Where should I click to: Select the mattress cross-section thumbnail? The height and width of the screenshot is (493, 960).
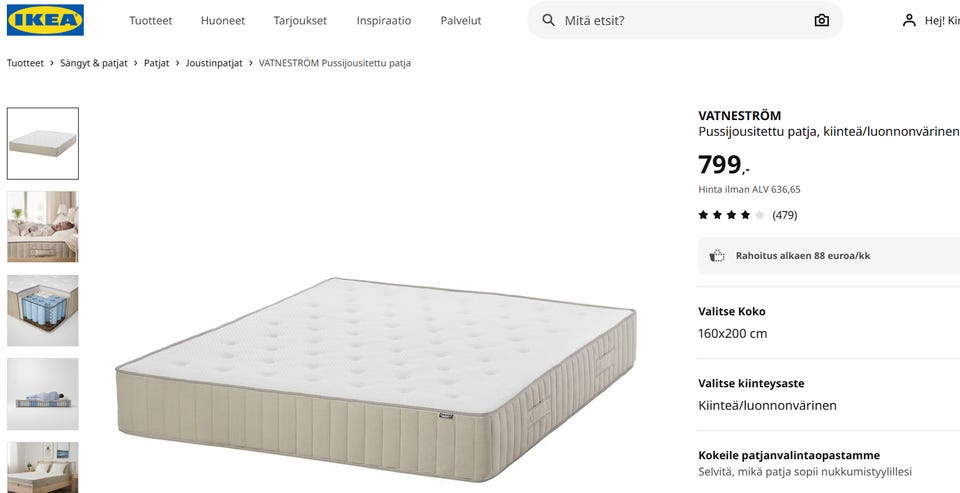coord(43,311)
